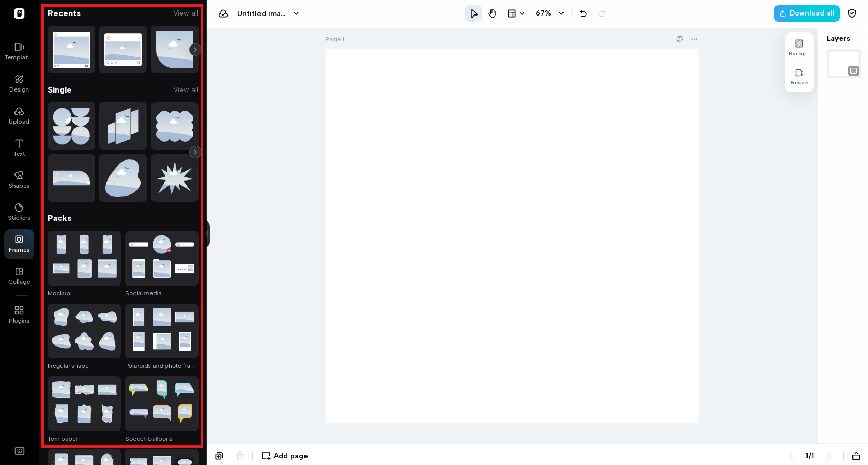
Task: Open the Text sidebar panel
Action: 19,147
